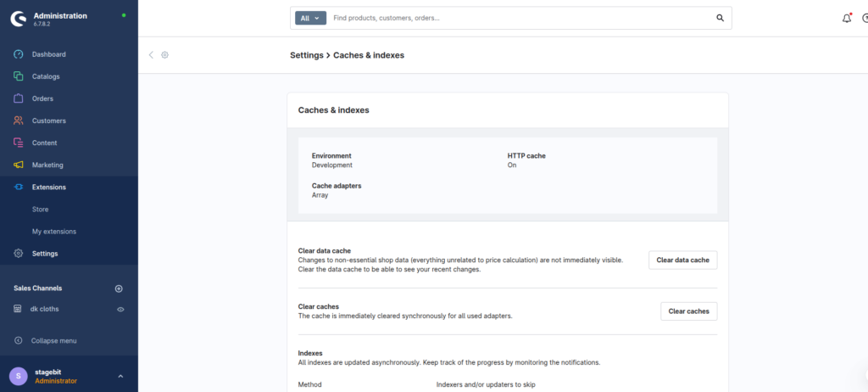Click the dk cloths storefront icon
The image size is (868, 392).
18,309
